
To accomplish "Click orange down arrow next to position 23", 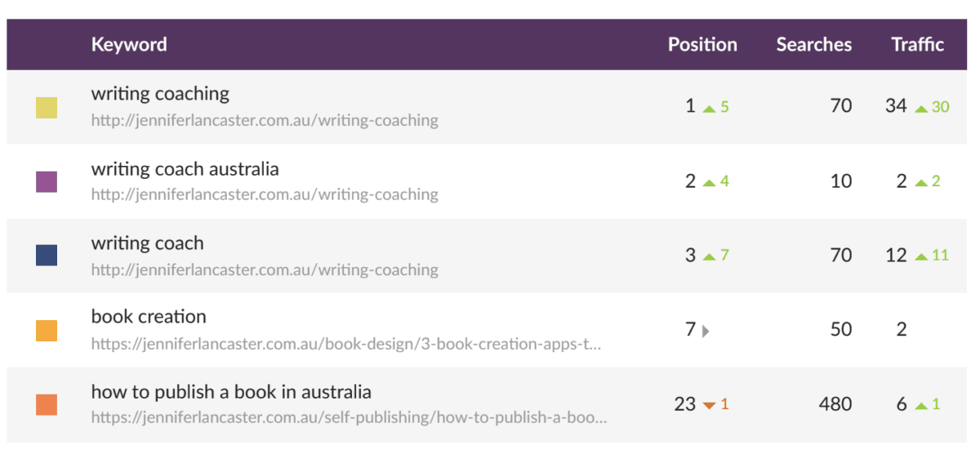I will coord(709,404).
